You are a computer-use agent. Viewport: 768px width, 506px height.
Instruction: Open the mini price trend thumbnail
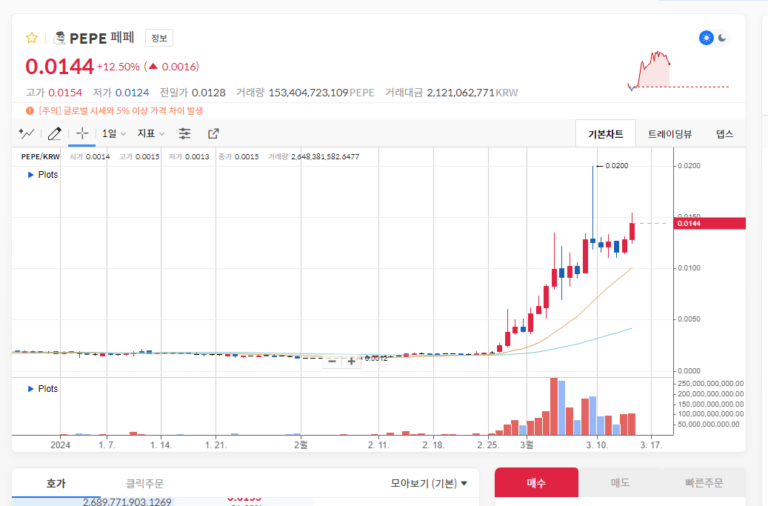pos(678,71)
